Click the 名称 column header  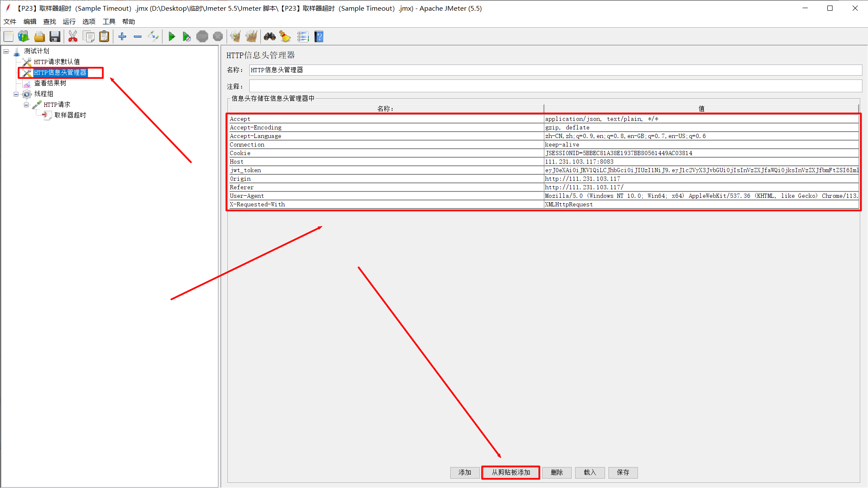(386, 109)
